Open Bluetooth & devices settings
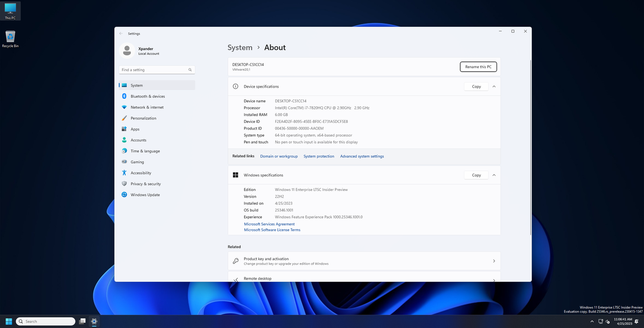The image size is (644, 328). (x=157, y=96)
